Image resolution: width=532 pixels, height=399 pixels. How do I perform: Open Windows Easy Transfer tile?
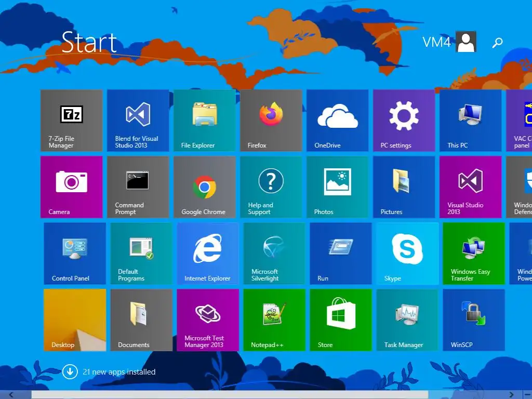474,253
